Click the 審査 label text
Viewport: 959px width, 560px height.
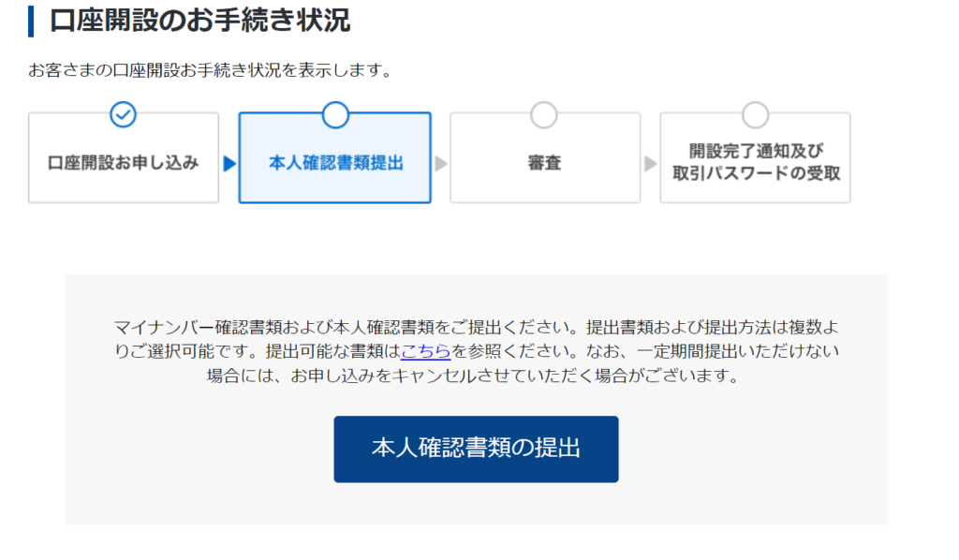544,163
